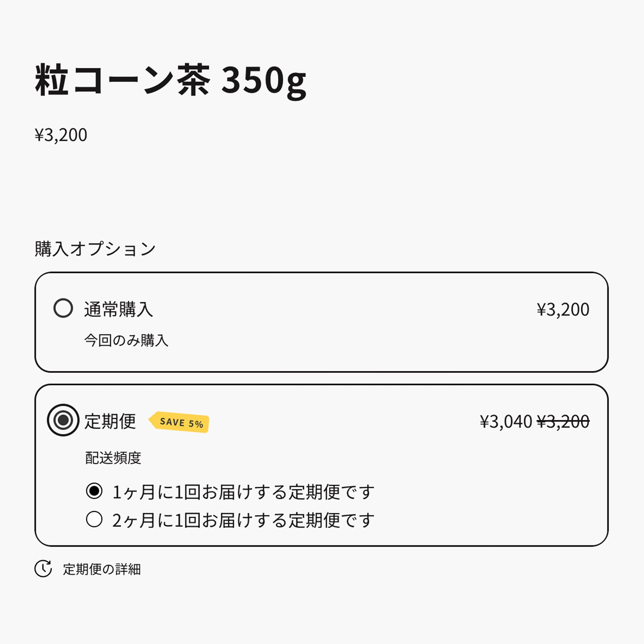Click the ¥3,200 price below the title
This screenshot has height=644, width=644.
click(x=61, y=135)
